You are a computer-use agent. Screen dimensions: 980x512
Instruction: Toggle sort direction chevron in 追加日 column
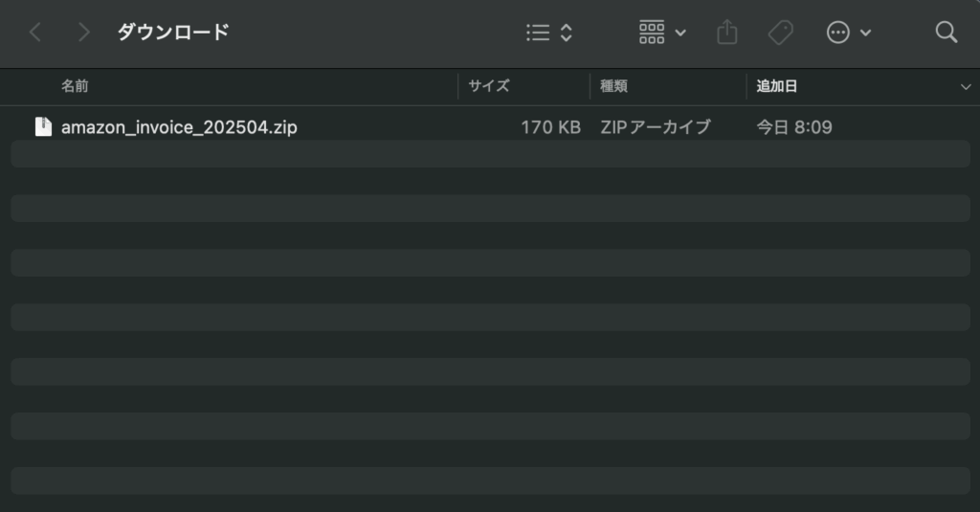(x=965, y=87)
